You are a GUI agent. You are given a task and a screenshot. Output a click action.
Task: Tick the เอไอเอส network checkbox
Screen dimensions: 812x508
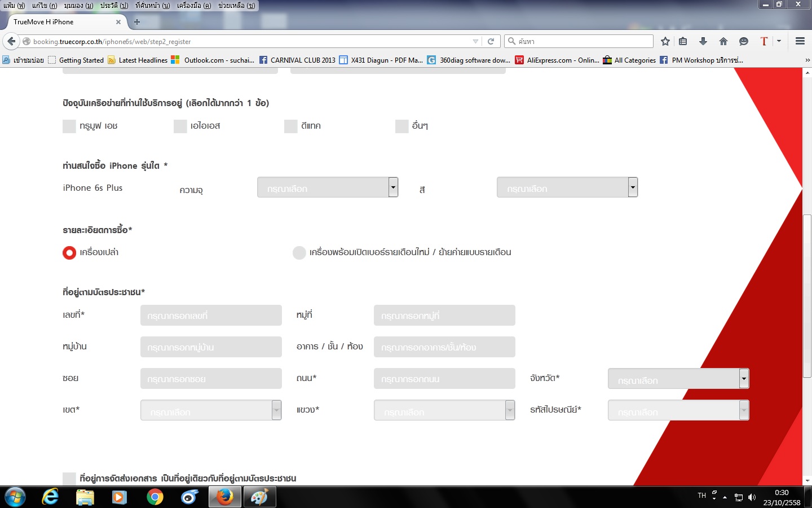[180, 126]
